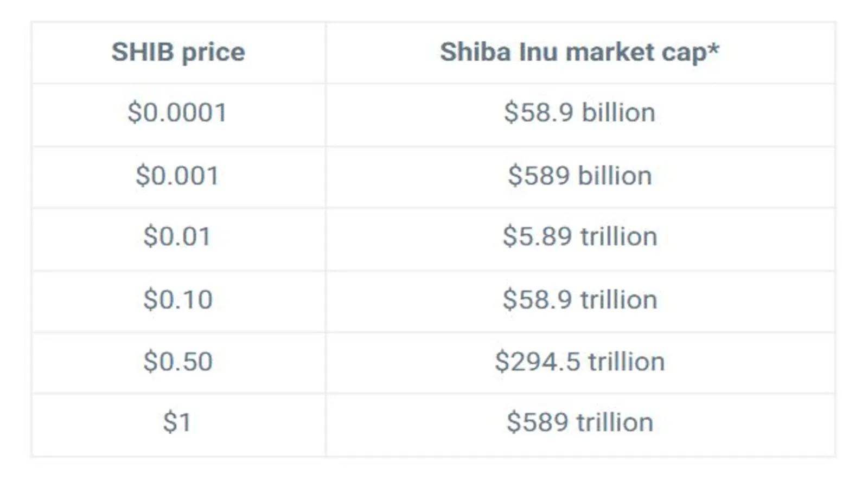This screenshot has height=488, width=868.
Task: Click the word trillion in $589 trillion
Action: (615, 422)
